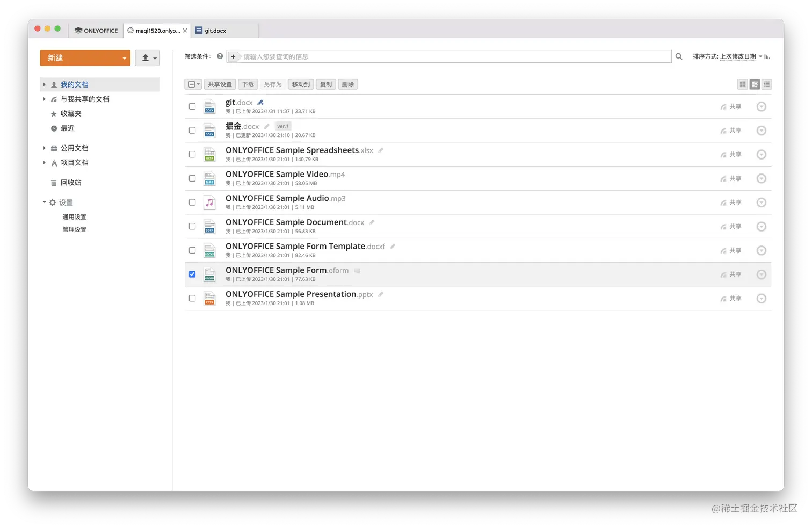Click the 移动到 move-to button

pos(301,84)
